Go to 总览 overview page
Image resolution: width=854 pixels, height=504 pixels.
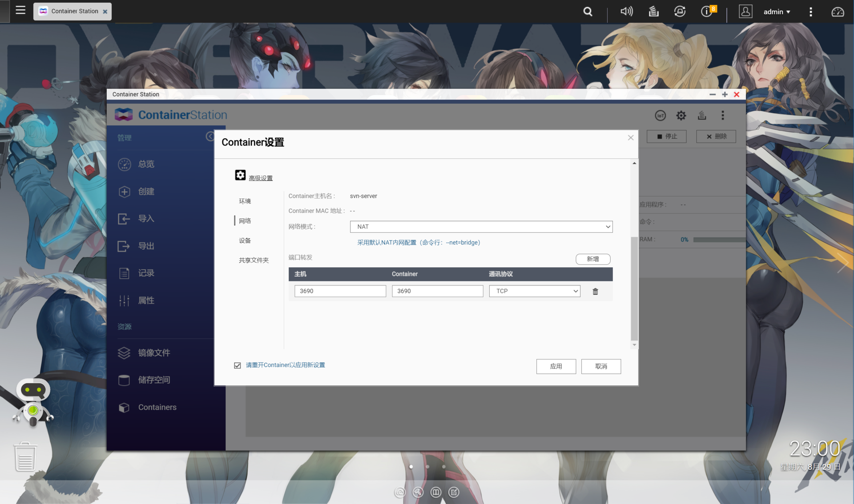pyautogui.click(x=146, y=164)
